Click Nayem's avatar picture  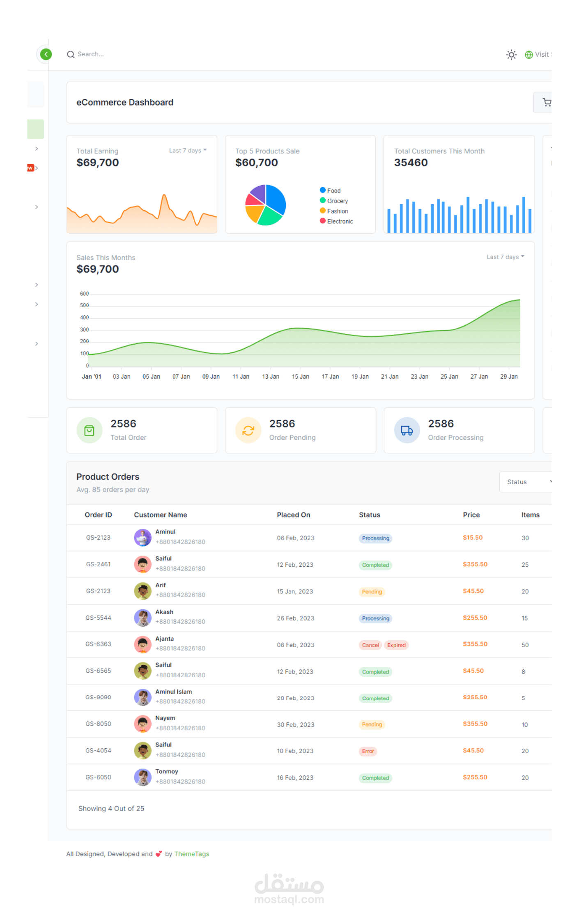coord(142,724)
